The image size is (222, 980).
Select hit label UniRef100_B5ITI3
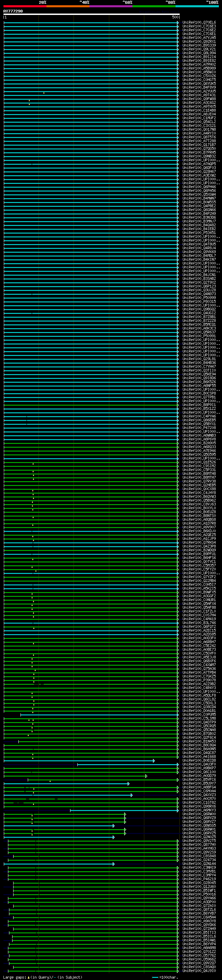[x=199, y=932]
